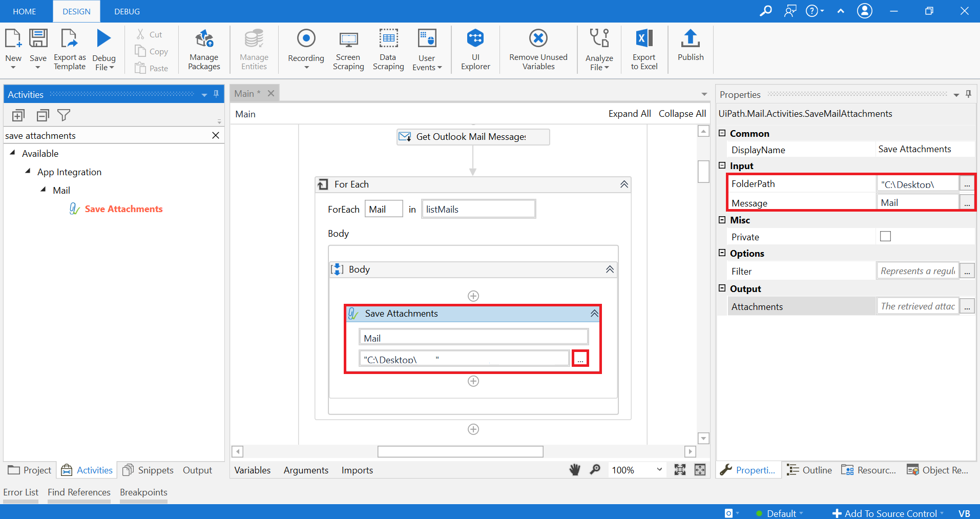The image size is (980, 519).
Task: Start Recording tool
Action: pos(306,50)
